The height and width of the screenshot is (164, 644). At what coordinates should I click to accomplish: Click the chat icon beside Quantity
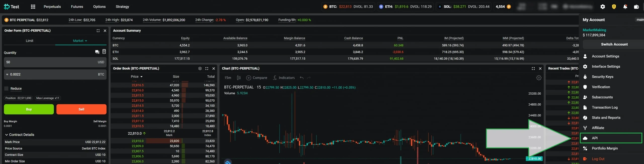tap(97, 52)
